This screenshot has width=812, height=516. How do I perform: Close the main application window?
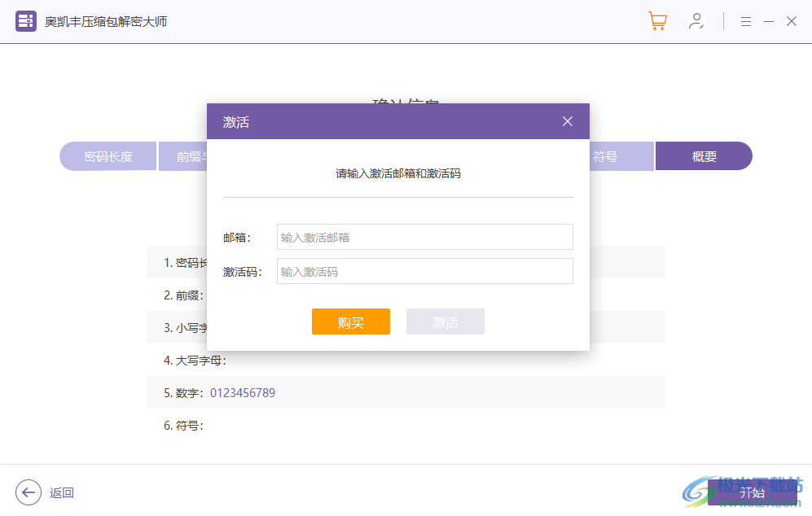792,21
